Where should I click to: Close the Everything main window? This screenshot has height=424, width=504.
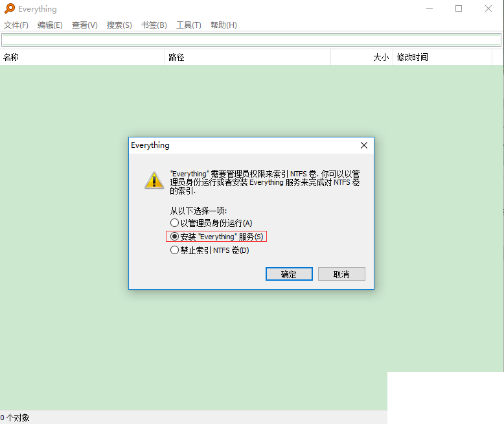(x=488, y=8)
